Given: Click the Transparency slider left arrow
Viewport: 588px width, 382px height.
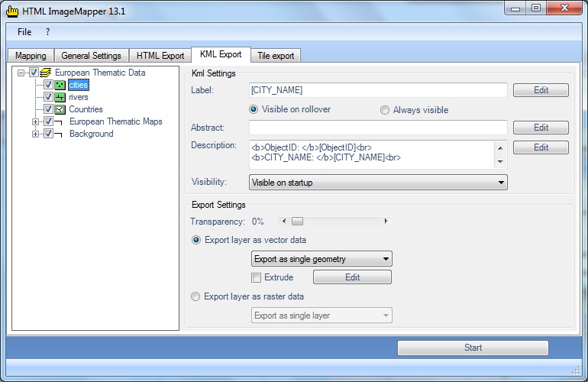Looking at the screenshot, I should click(x=284, y=222).
